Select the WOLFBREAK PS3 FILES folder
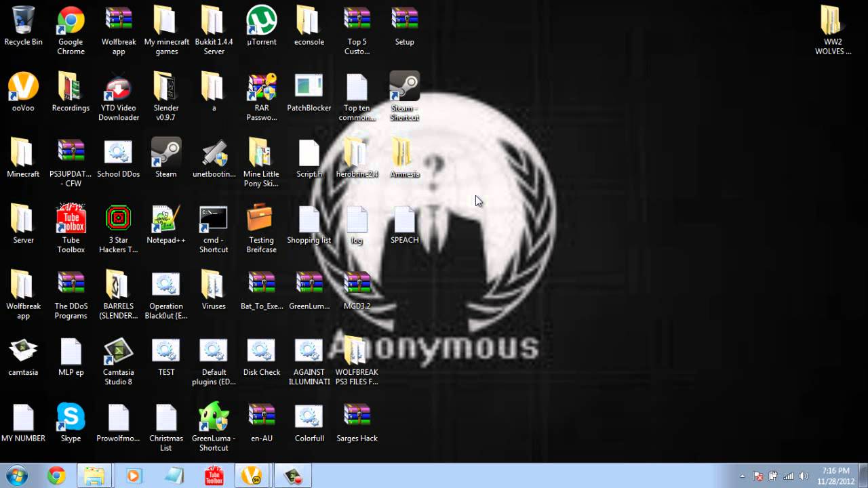The image size is (868, 488). [x=357, y=361]
